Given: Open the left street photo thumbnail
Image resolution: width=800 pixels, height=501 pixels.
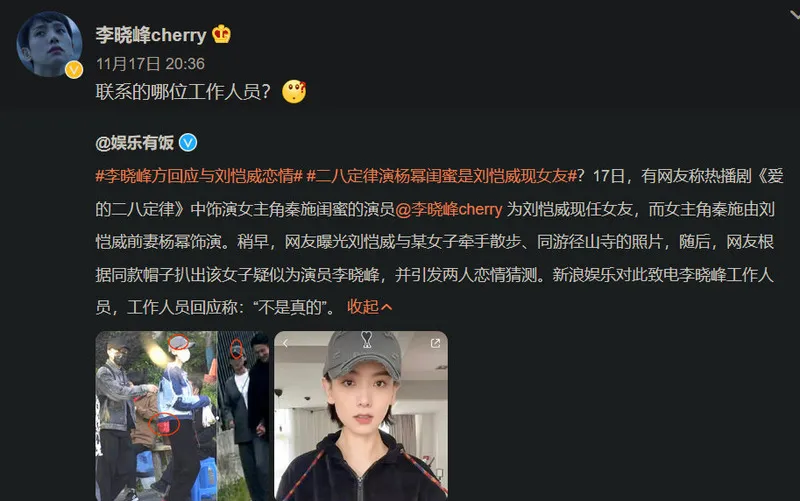Looking at the screenshot, I should point(183,416).
